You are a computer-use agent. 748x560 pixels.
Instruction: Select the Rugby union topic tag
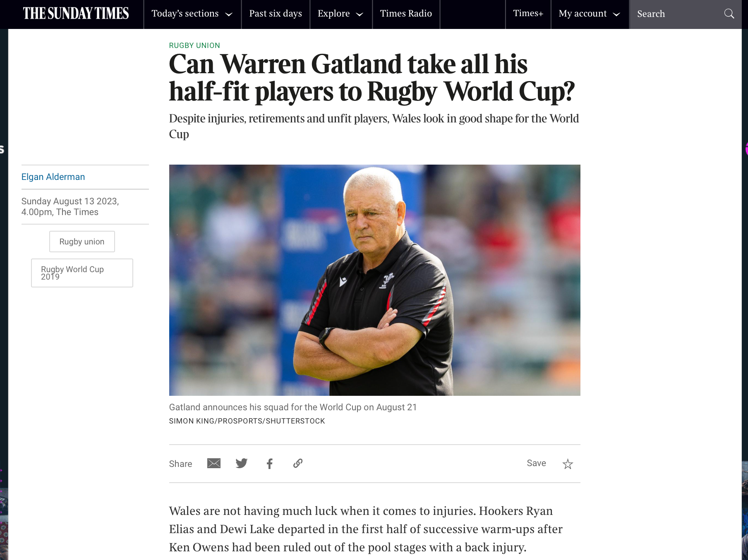tap(82, 242)
